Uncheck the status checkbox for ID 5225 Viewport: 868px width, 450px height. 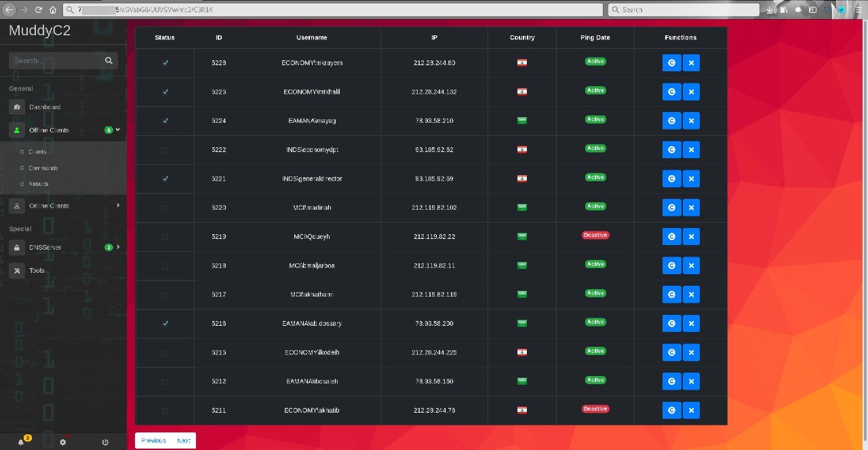pyautogui.click(x=165, y=92)
